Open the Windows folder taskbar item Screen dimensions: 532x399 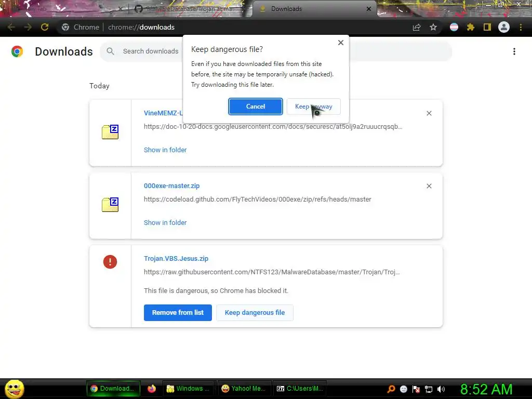coord(189,389)
